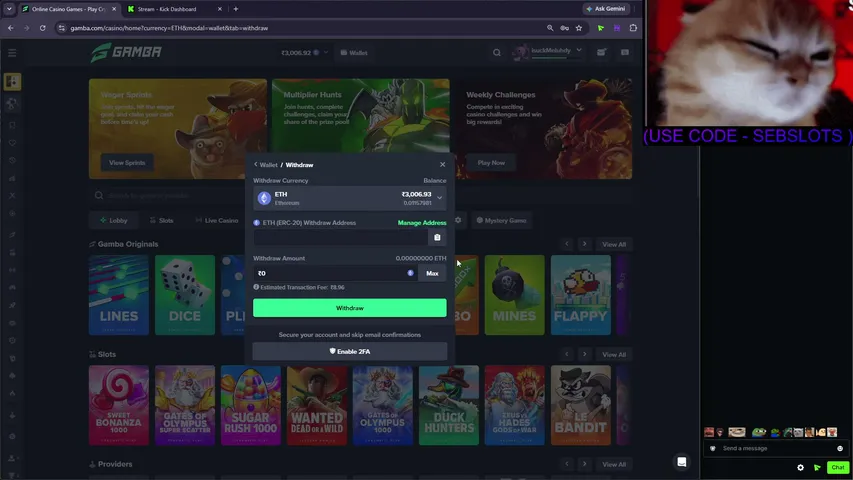This screenshot has height=480, width=853.
Task: Click View All for Slots
Action: click(x=614, y=355)
